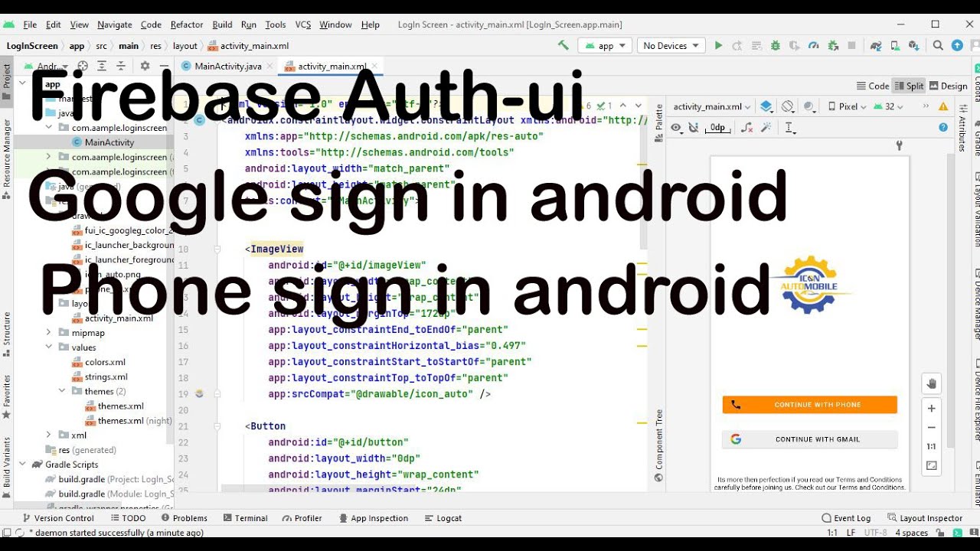This screenshot has width=980, height=551.
Task: Switch editor to Design view
Action: point(948,86)
